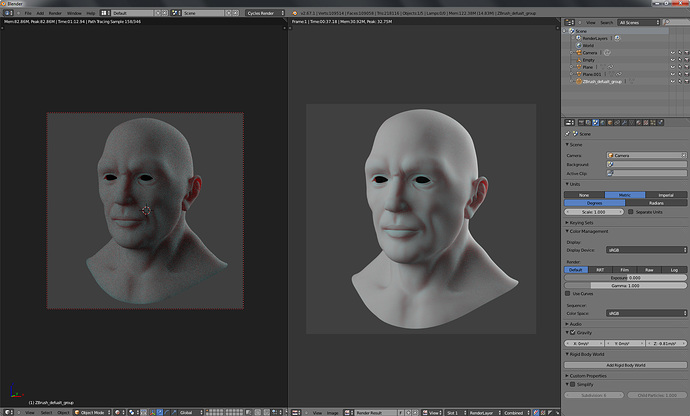
Task: Open the Texture properties tab icon
Action: pos(646,123)
